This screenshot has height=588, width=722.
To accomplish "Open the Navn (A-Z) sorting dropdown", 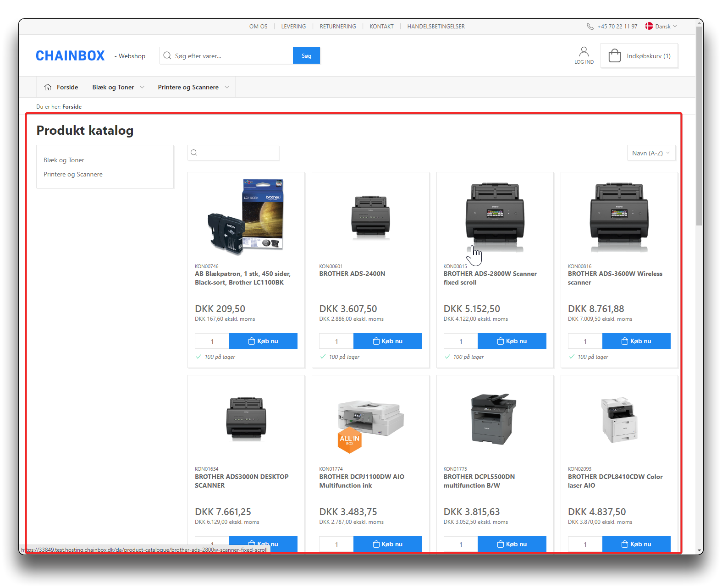I will [x=651, y=153].
